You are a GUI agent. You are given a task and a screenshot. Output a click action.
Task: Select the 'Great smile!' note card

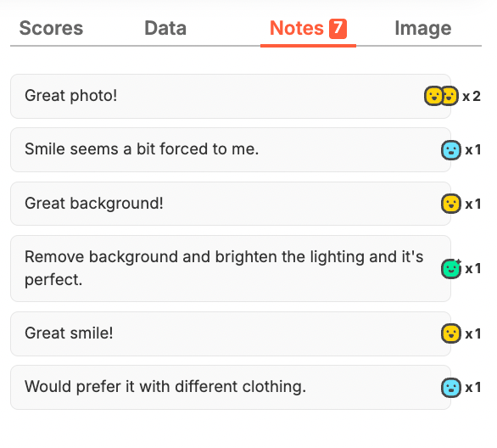tap(231, 333)
